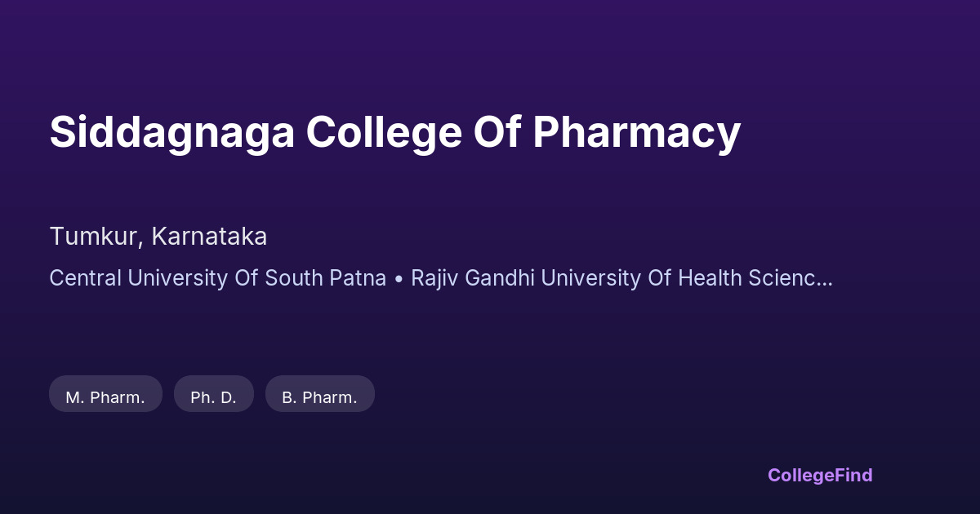Open Central University Of South Patna affiliation
The image size is (980, 514).
click(x=217, y=277)
